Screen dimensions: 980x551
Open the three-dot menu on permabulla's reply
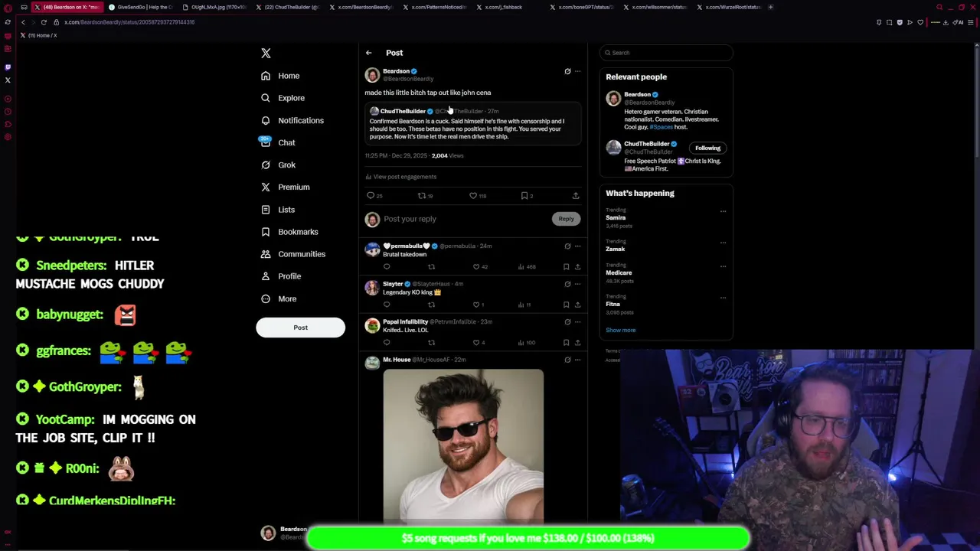(x=577, y=246)
